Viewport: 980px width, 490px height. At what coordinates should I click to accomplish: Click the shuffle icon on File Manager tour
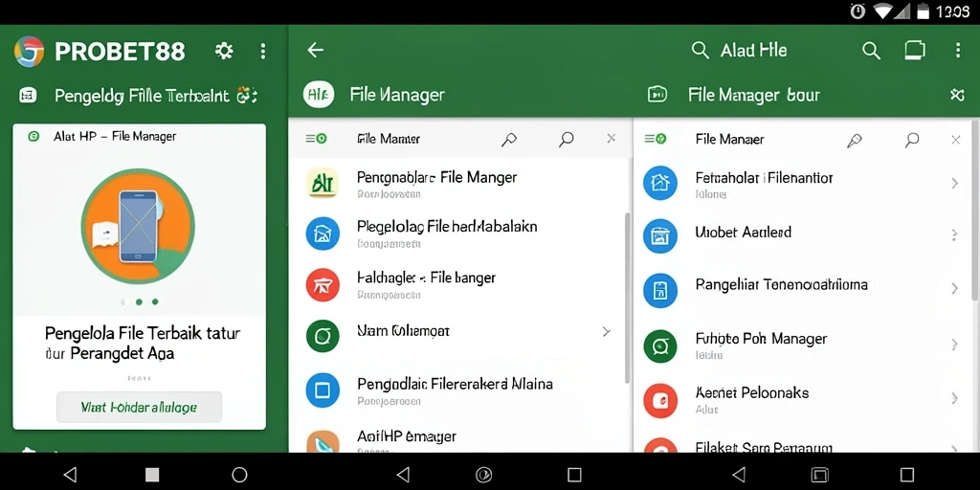(957, 95)
